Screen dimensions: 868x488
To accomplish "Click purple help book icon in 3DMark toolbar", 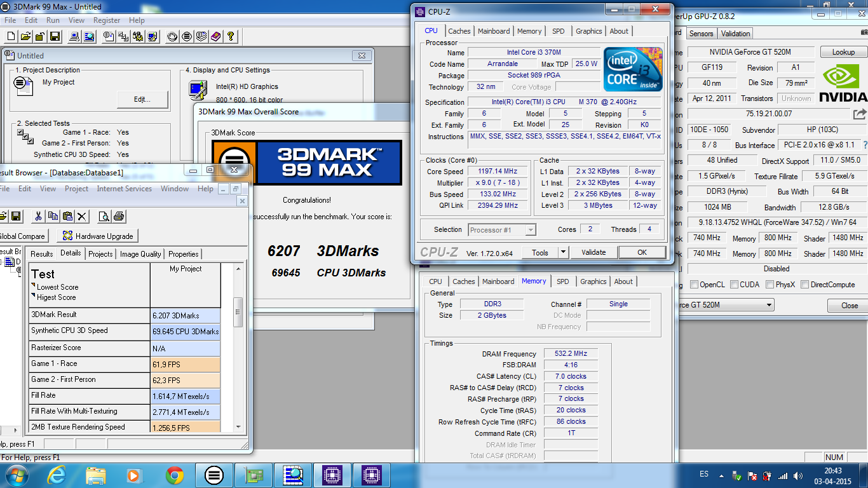I will [216, 37].
